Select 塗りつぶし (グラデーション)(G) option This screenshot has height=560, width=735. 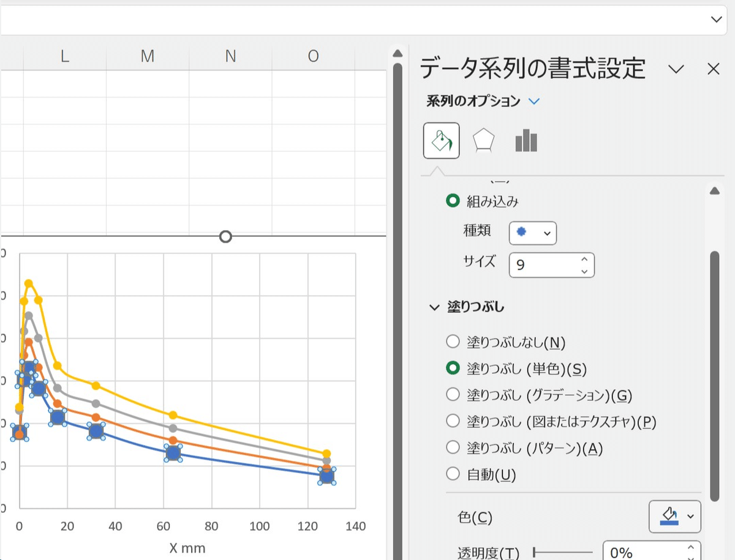click(453, 395)
